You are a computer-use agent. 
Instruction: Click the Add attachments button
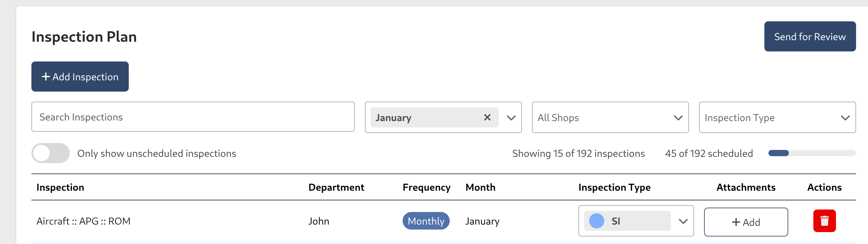746,222
